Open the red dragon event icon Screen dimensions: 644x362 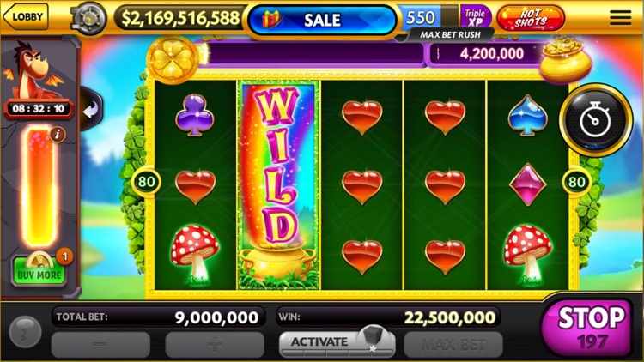[x=33, y=69]
